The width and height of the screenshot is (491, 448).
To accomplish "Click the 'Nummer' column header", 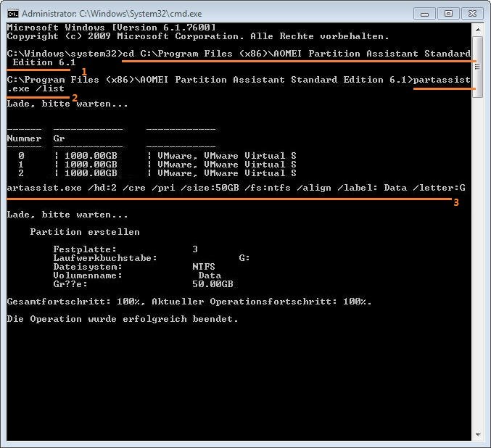I will tap(24, 138).
